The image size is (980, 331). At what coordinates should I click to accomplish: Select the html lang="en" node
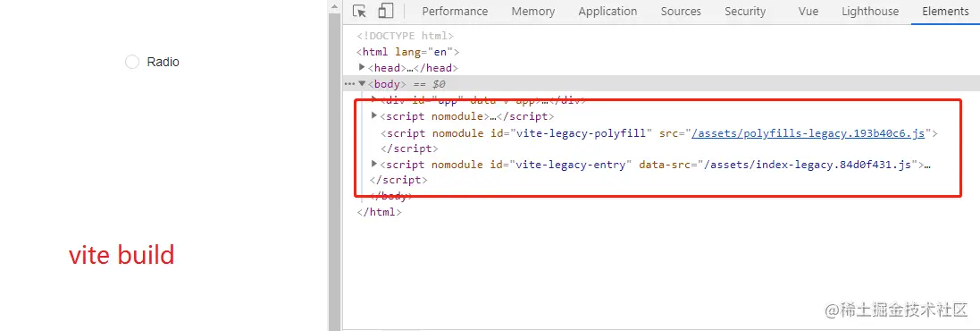tap(408, 51)
